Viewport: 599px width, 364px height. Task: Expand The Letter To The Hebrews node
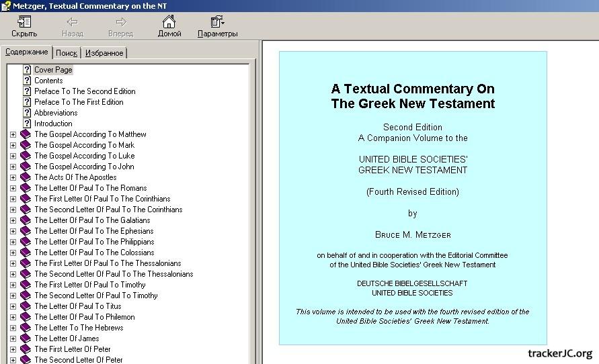pyautogui.click(x=13, y=328)
